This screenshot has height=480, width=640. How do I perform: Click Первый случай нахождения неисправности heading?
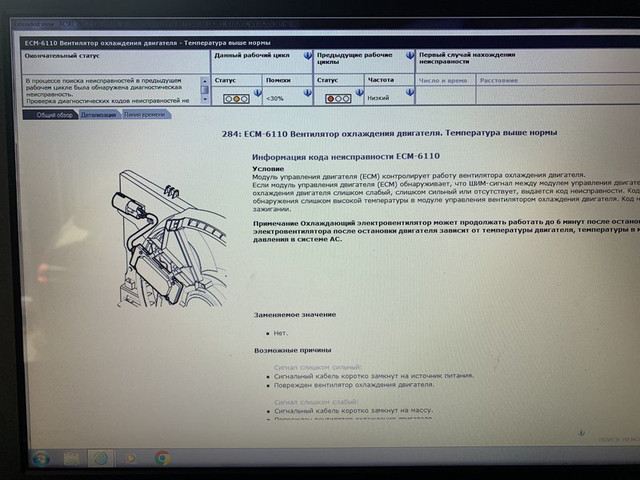[x=467, y=58]
